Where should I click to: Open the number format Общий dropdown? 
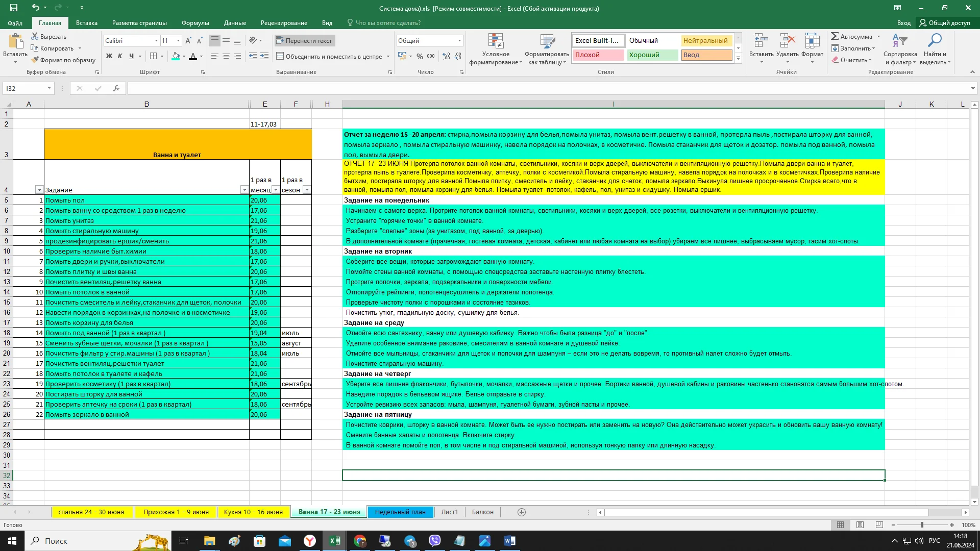pyautogui.click(x=459, y=40)
